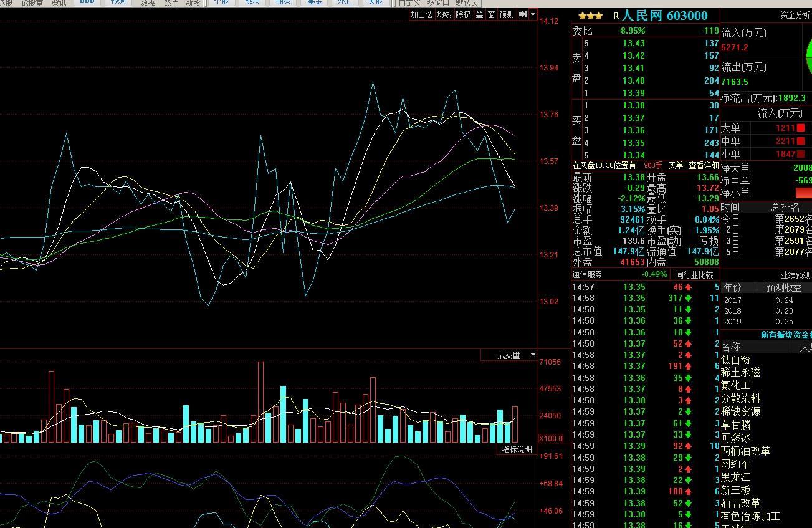Click the red up arrow on the 100-lot trade
Image resolution: width=812 pixels, height=528 pixels.
688,492
